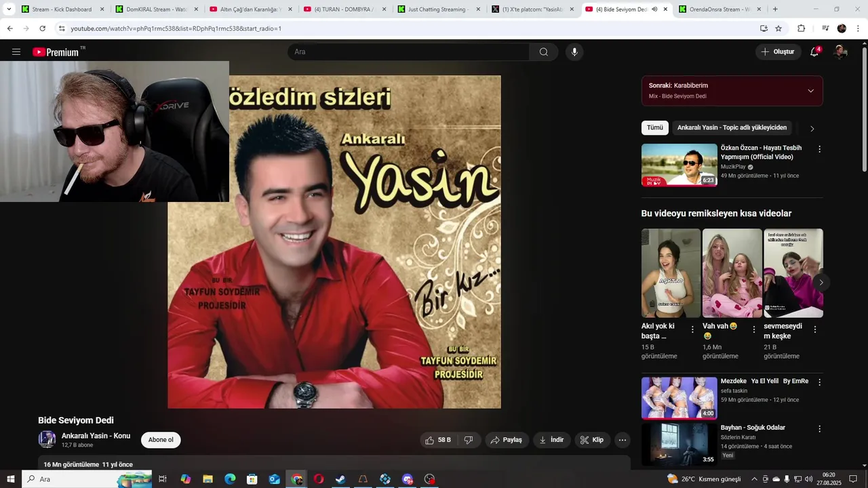Open Özkan Özcan - Hayatı Tesbih Yapmışım thumbnail

tap(679, 165)
